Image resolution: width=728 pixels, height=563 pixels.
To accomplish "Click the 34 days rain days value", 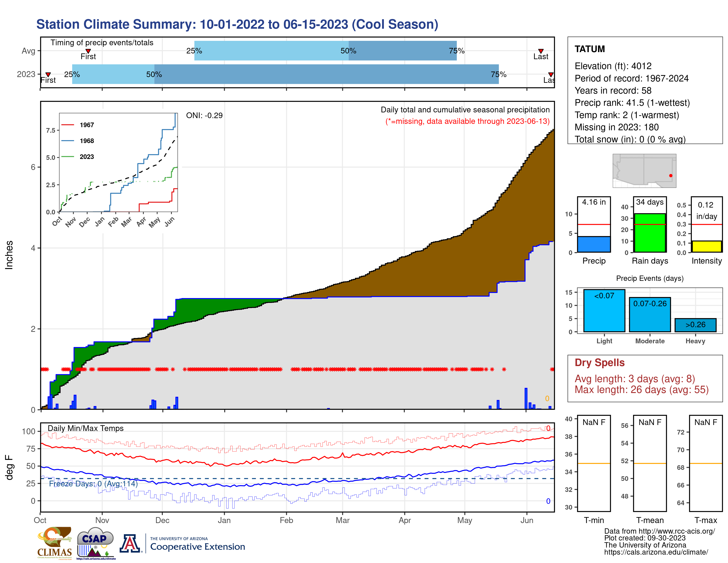I will (x=650, y=202).
